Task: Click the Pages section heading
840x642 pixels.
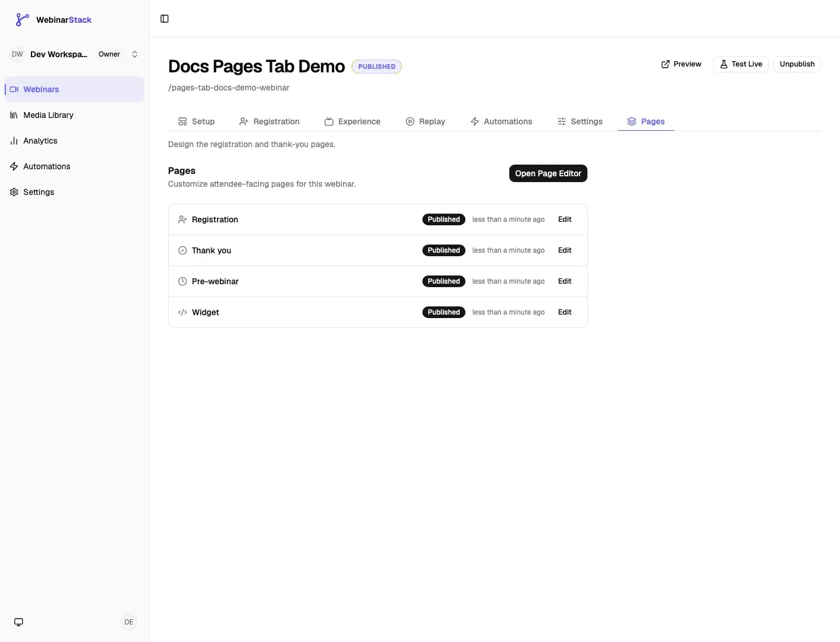Action: (182, 170)
